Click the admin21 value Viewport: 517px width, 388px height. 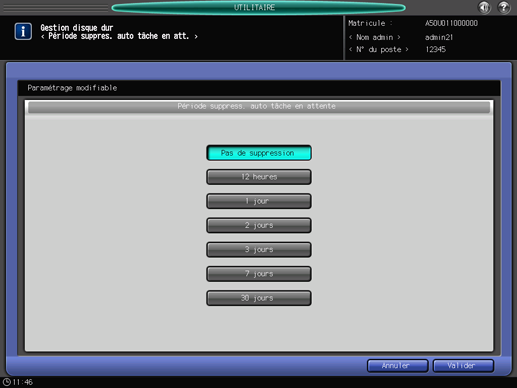point(439,37)
